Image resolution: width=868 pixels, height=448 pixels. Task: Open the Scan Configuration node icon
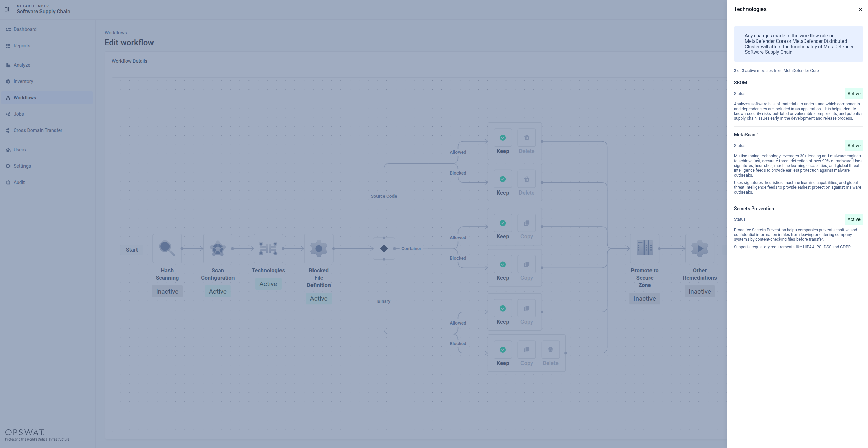(x=218, y=249)
